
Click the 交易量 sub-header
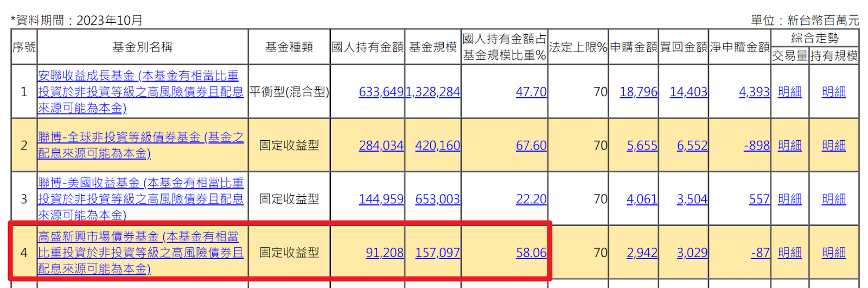tap(790, 55)
